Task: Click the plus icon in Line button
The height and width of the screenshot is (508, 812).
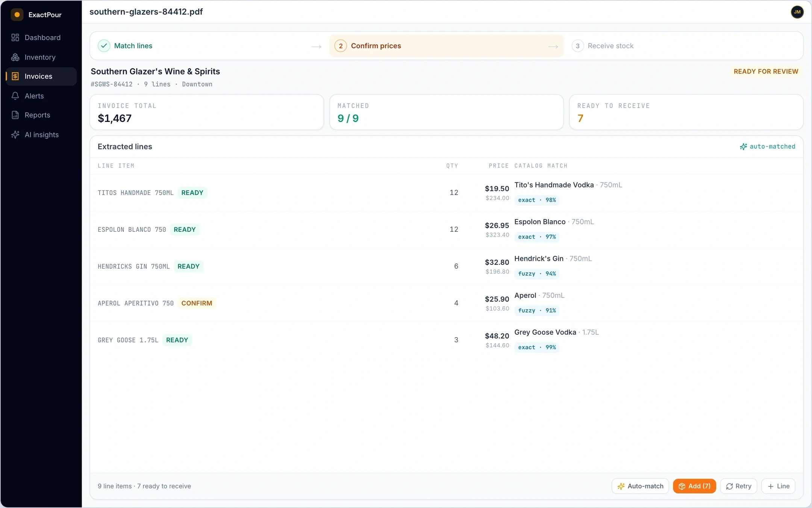Action: pos(771,487)
